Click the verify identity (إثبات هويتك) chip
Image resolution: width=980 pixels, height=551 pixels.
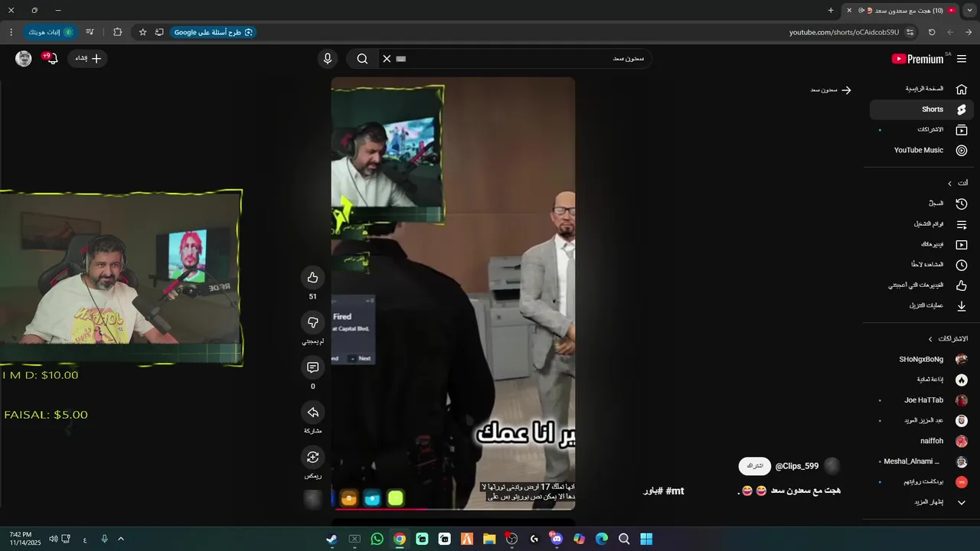click(x=51, y=32)
